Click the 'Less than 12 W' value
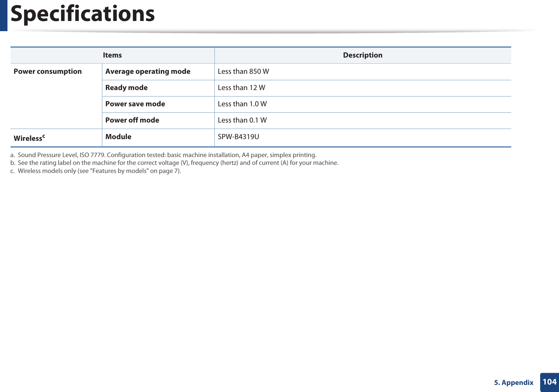This screenshot has width=559, height=392. coord(242,88)
